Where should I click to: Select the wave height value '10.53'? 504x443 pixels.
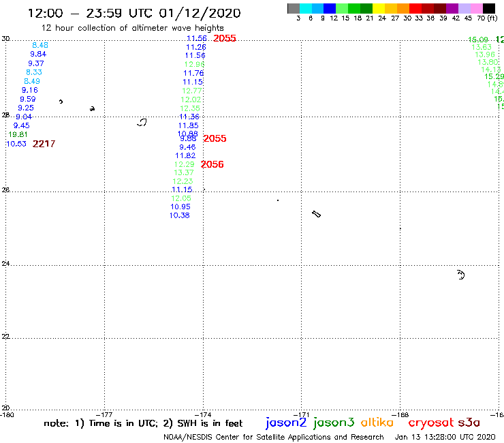point(16,144)
